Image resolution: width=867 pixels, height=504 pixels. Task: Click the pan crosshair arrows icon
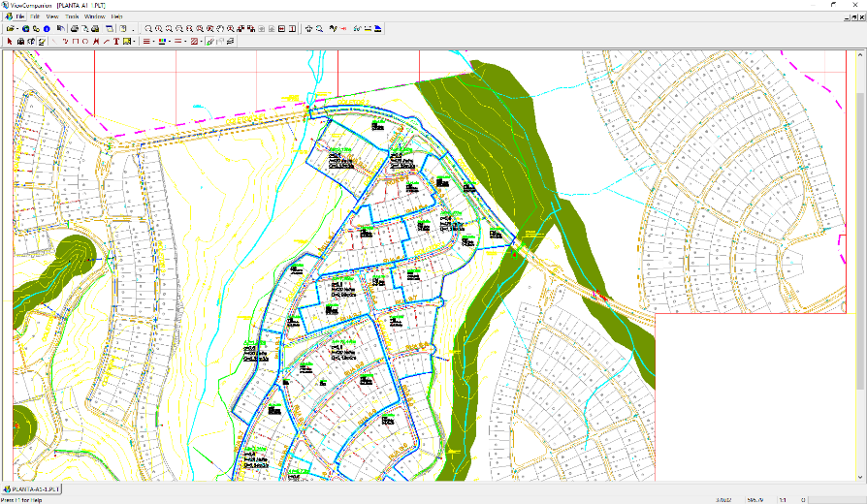[x=308, y=29]
